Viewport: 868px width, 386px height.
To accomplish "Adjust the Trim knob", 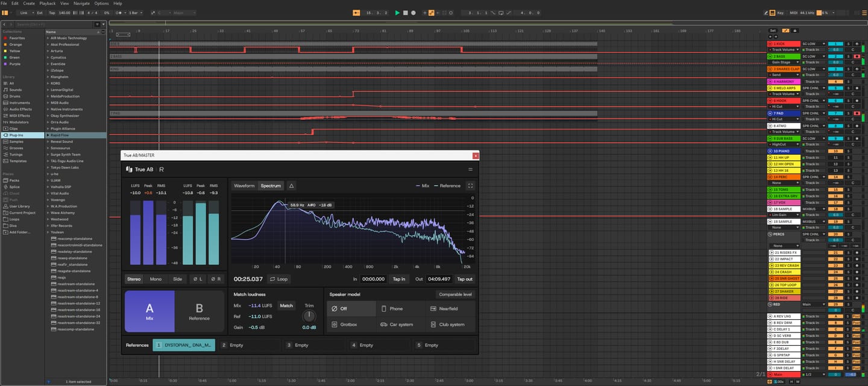I will click(x=309, y=316).
